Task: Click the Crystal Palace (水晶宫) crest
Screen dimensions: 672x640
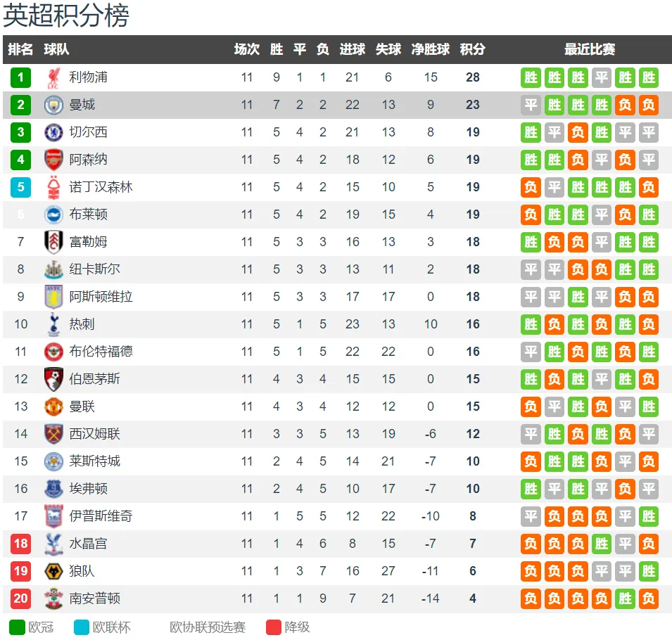Action: pyautogui.click(x=53, y=544)
